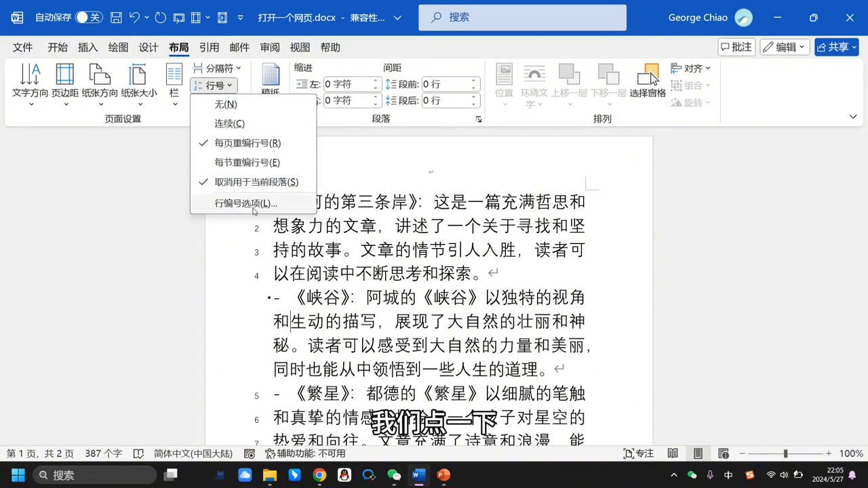The width and height of the screenshot is (868, 488).
Task: Expand the Align (对齐) dropdown
Action: [x=690, y=68]
